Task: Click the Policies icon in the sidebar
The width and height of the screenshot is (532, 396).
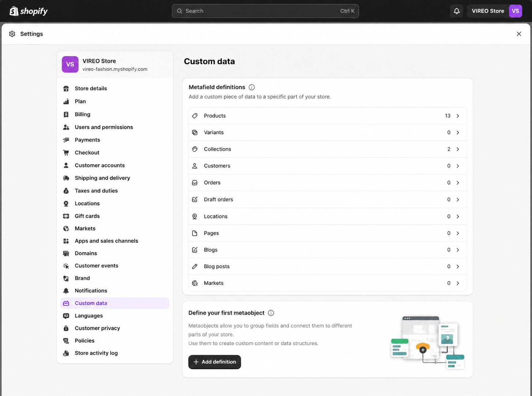Action: [x=66, y=341]
